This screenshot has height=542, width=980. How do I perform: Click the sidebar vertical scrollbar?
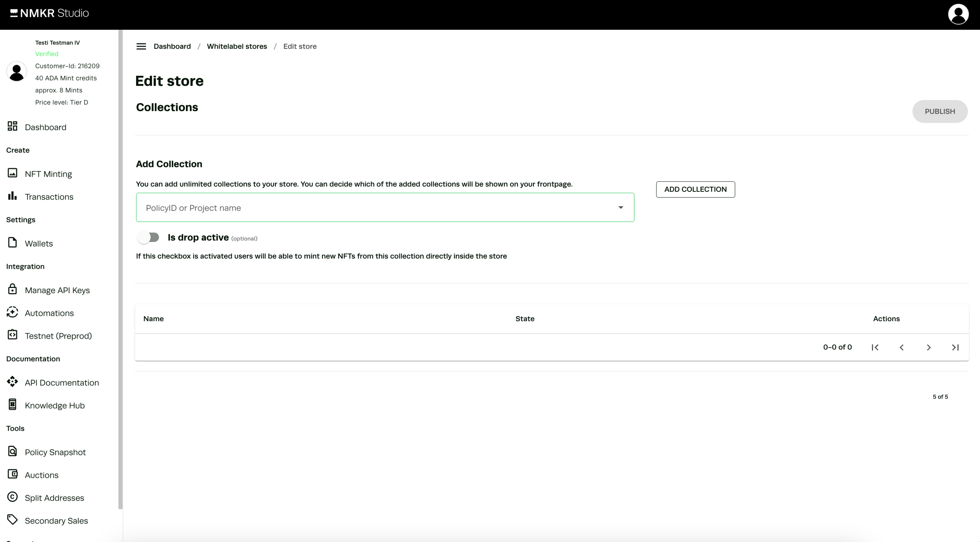(120, 269)
